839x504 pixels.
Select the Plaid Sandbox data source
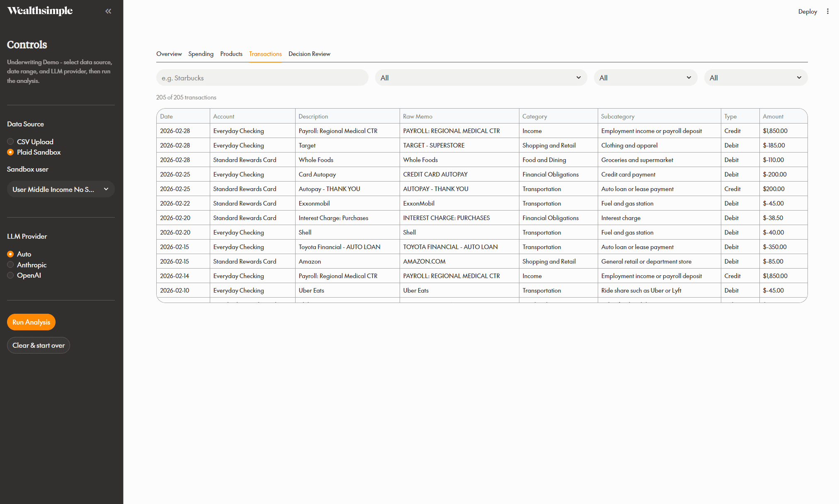click(34, 152)
